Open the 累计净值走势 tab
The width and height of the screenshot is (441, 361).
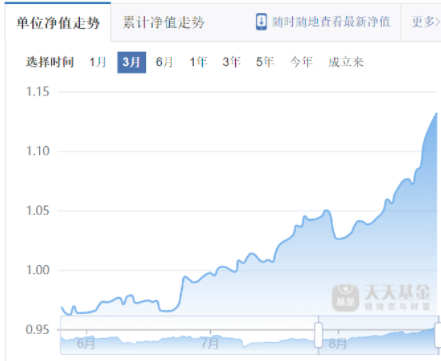(163, 22)
